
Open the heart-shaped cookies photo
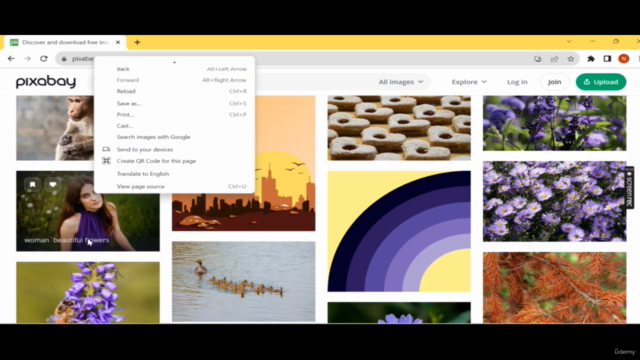399,128
